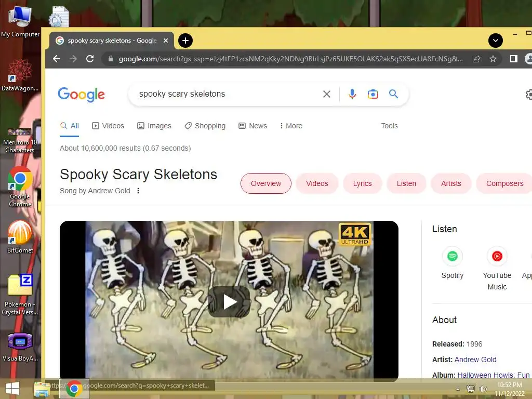
Task: Search by voice microphone icon
Action: (x=352, y=94)
